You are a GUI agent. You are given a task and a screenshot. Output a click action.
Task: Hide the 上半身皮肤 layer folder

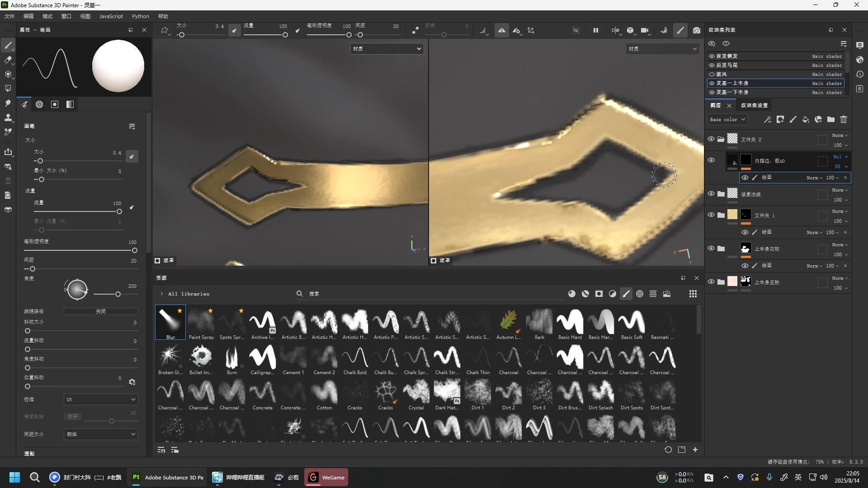[711, 282]
